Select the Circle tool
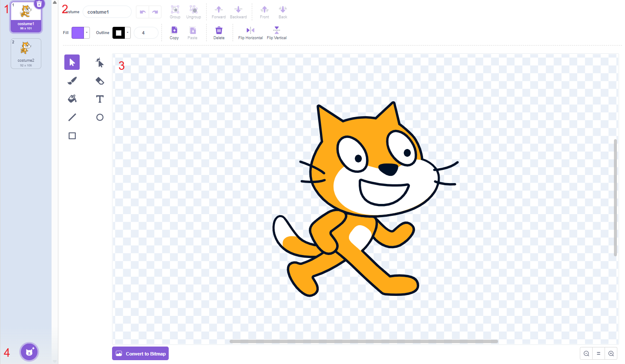The image size is (625, 364). [100, 118]
